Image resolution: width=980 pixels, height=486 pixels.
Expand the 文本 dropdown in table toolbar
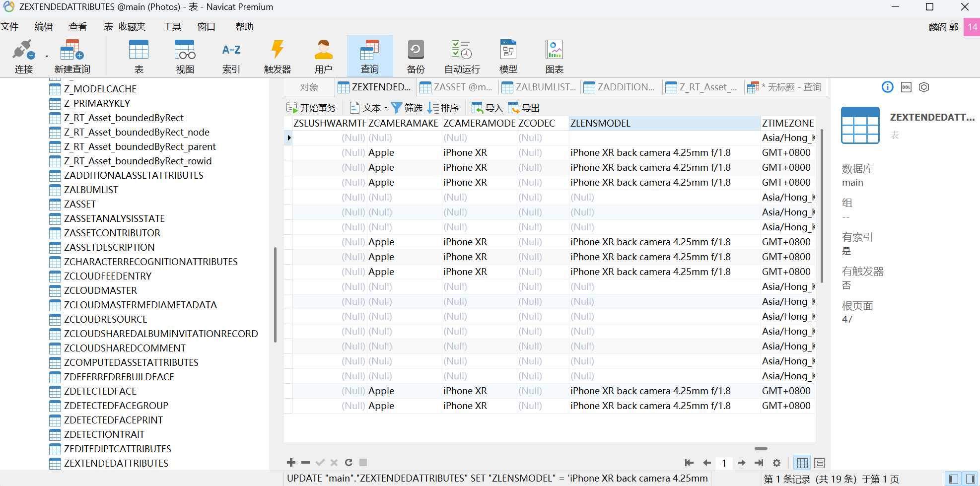[x=386, y=108]
